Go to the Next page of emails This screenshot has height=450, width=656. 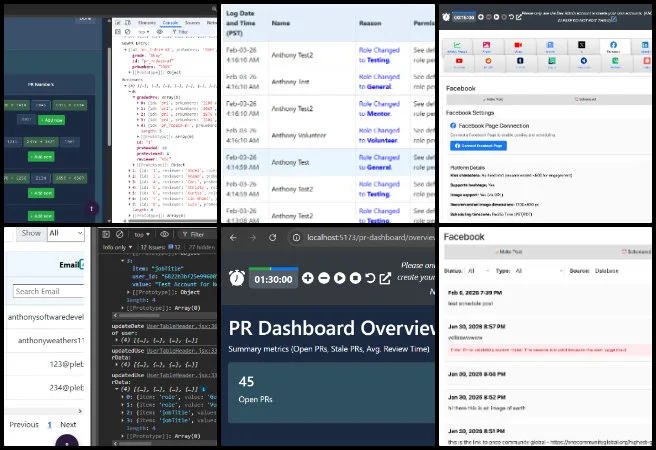point(68,425)
